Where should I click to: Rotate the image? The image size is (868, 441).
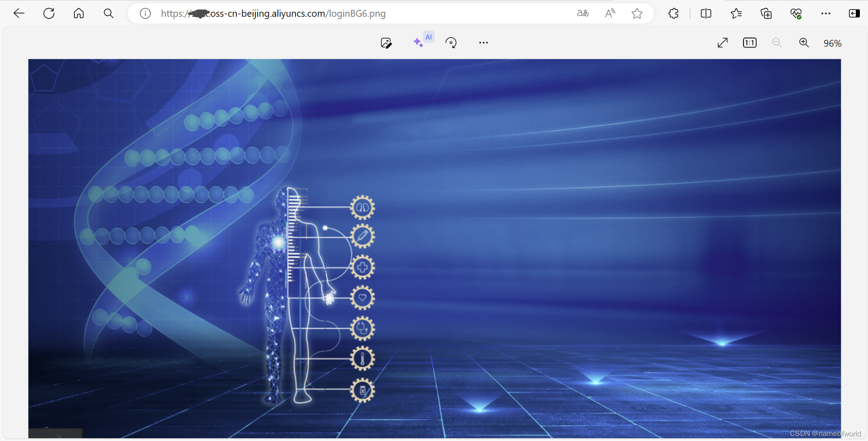click(x=451, y=43)
